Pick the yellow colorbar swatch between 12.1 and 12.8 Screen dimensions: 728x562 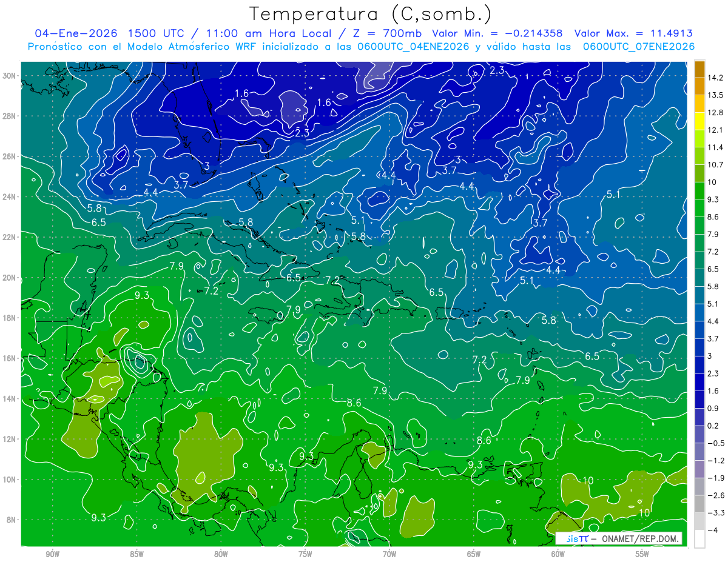pos(699,122)
